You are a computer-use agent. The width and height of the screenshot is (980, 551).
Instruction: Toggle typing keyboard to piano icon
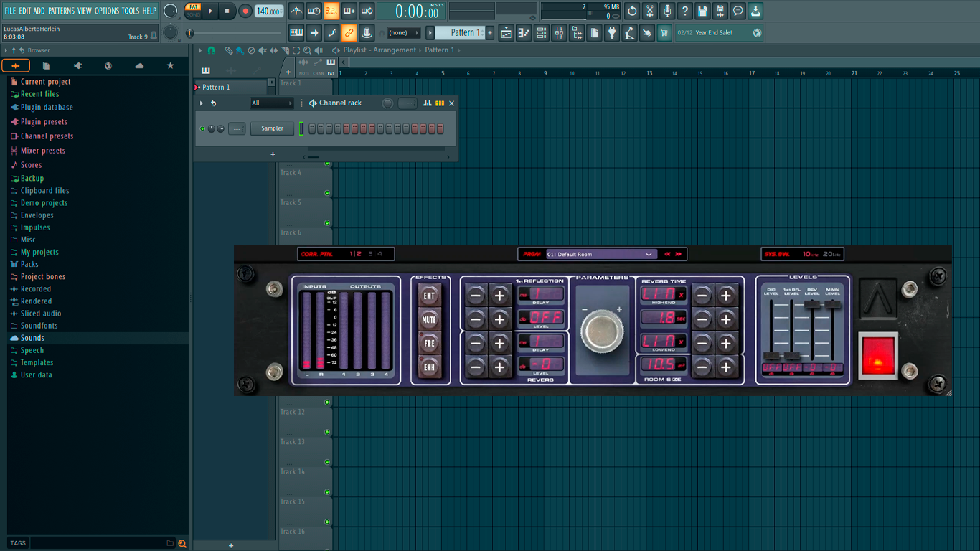coord(296,32)
